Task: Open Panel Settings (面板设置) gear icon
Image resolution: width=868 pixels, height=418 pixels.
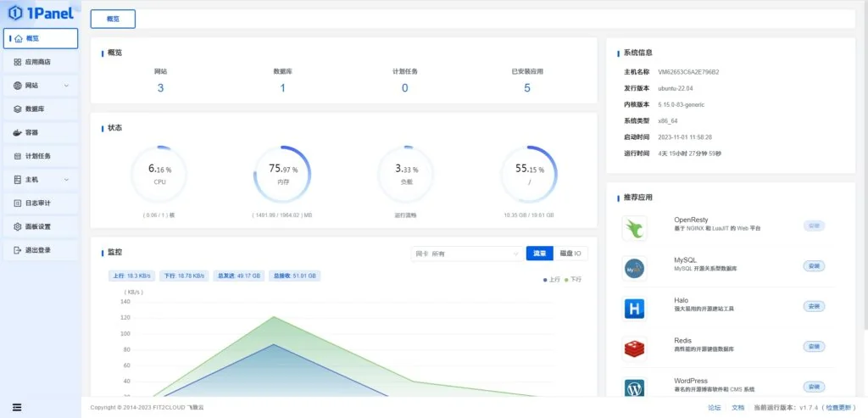Action: click(18, 226)
